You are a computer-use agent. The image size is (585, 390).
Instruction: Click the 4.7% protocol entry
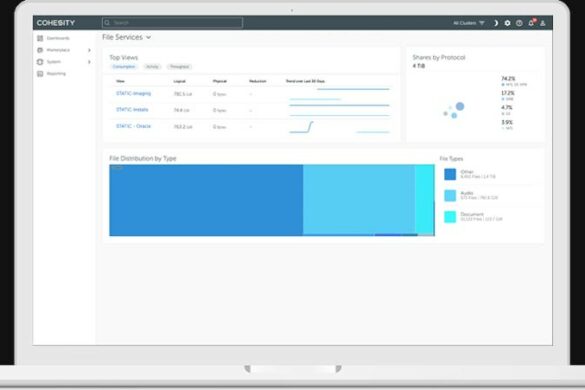click(507, 110)
